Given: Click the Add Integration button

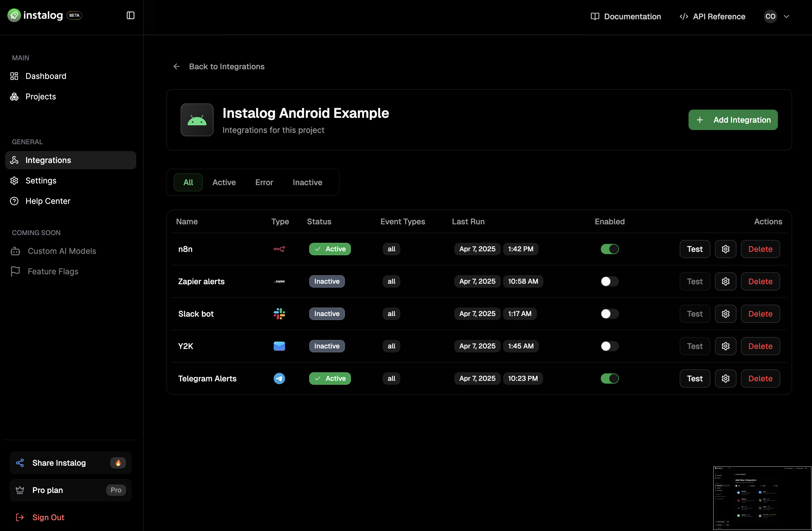Looking at the screenshot, I should click(x=733, y=120).
